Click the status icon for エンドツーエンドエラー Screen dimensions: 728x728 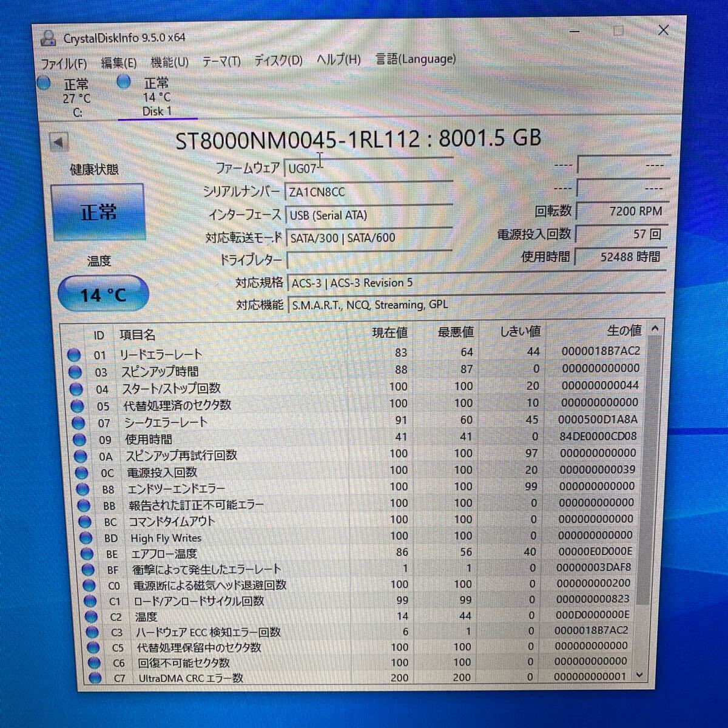[83, 490]
